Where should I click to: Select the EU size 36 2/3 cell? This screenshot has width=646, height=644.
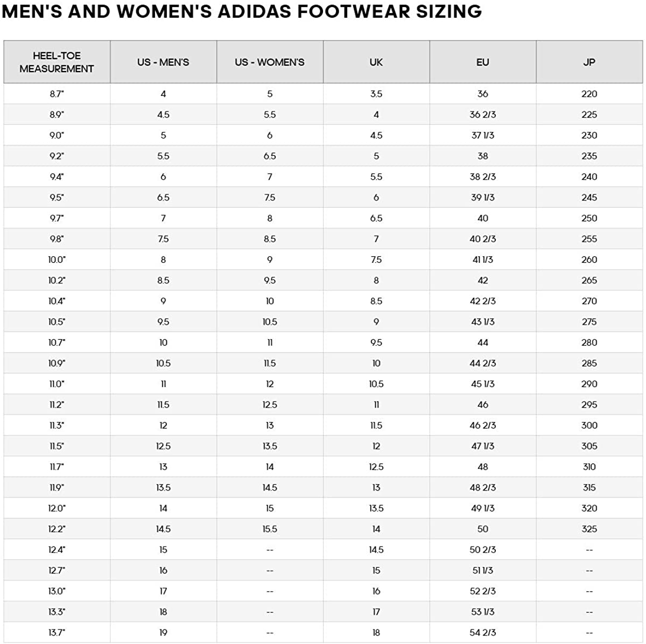(x=483, y=115)
